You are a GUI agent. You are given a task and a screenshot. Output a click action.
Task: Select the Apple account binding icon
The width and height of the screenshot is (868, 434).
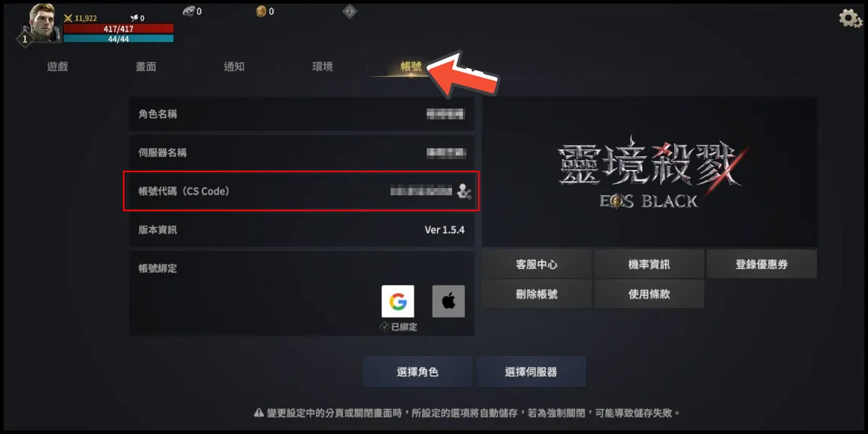tap(448, 301)
